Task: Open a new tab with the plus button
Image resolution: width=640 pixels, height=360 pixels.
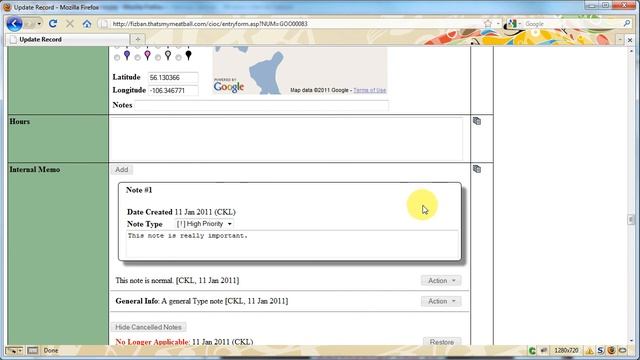Action: (138, 39)
